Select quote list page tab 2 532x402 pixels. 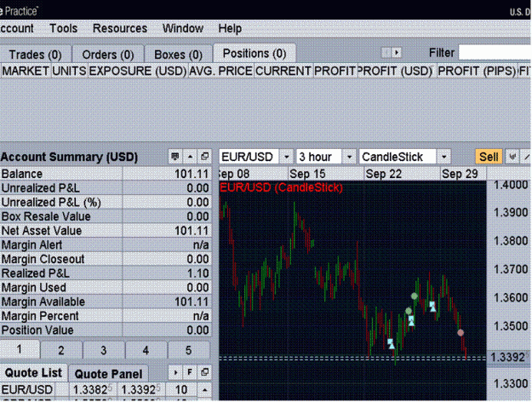(x=61, y=350)
